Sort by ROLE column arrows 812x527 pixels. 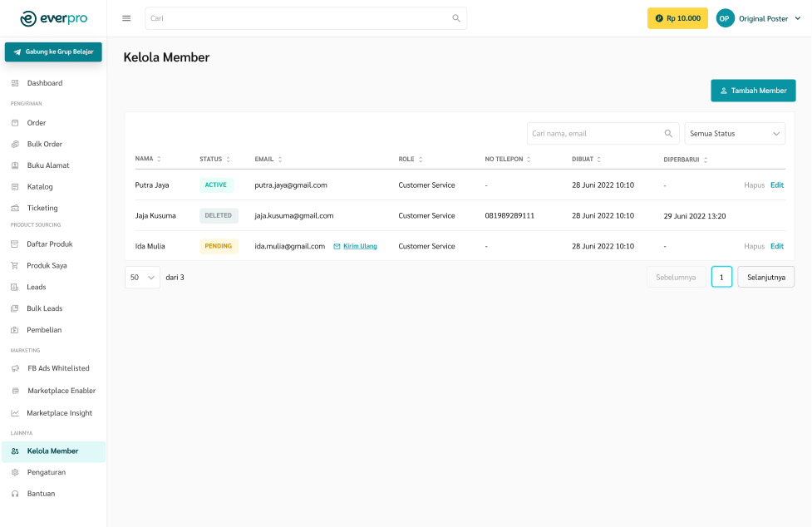(x=421, y=159)
